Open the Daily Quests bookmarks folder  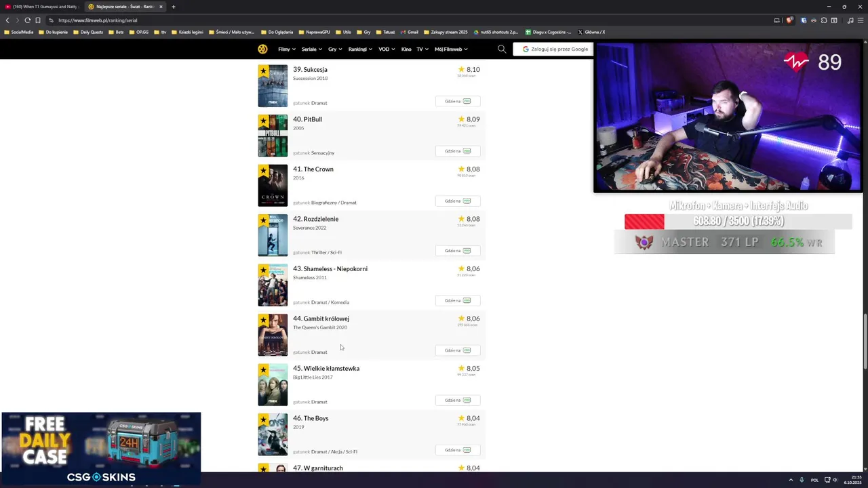pos(88,32)
